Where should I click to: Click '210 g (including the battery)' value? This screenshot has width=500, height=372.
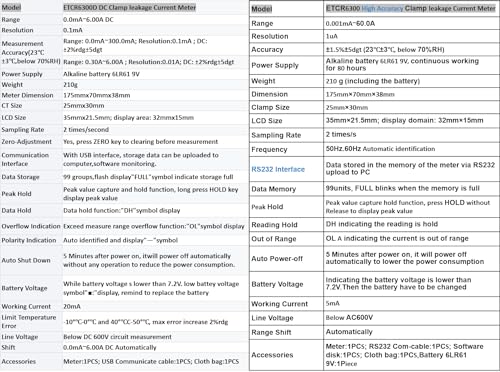click(373, 81)
